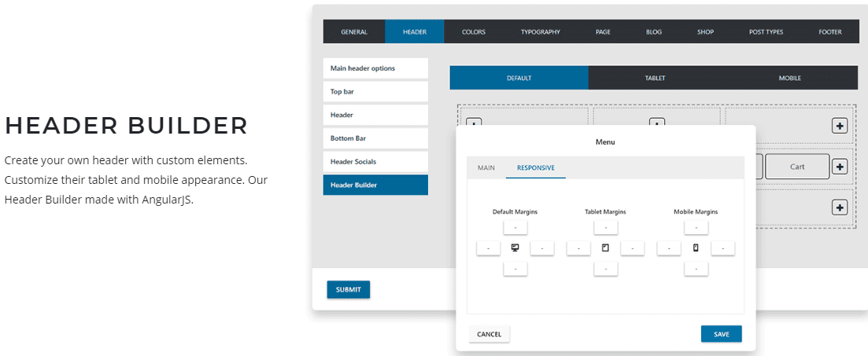Go to the Footer tab

coord(830,32)
